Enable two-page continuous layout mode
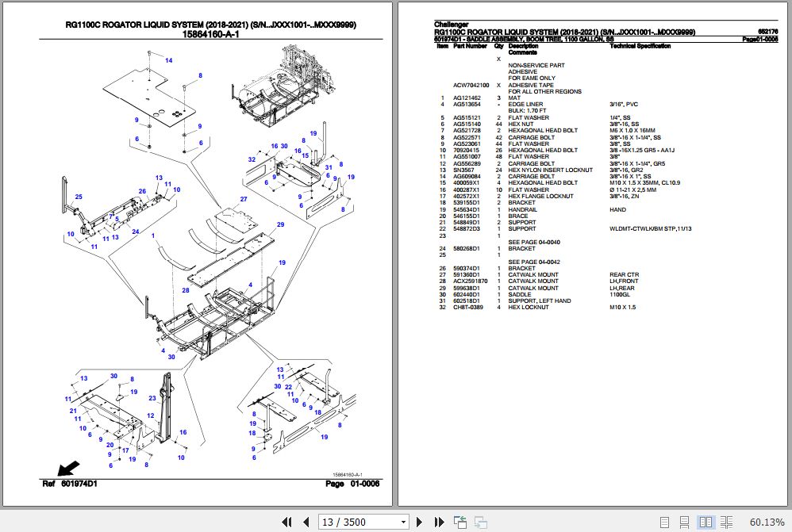Image resolution: width=792 pixels, height=532 pixels. (725, 522)
